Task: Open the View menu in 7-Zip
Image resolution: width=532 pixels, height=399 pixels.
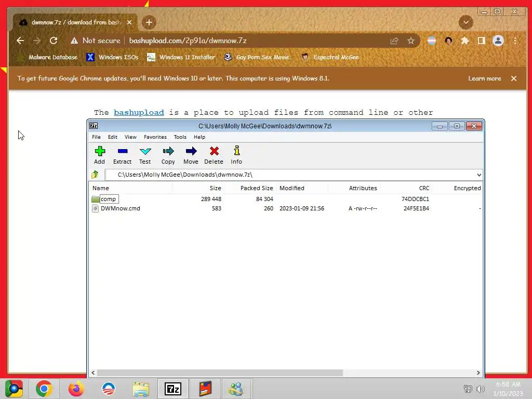Action: [130, 137]
